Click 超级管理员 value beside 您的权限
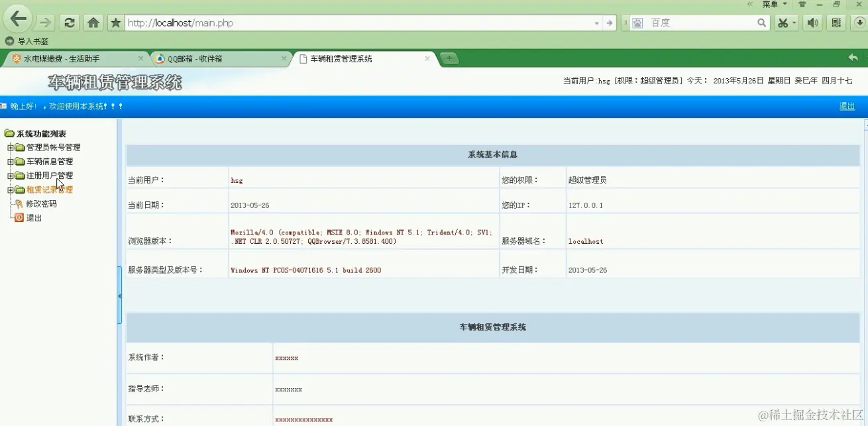Viewport: 868px width, 426px height. tap(587, 180)
